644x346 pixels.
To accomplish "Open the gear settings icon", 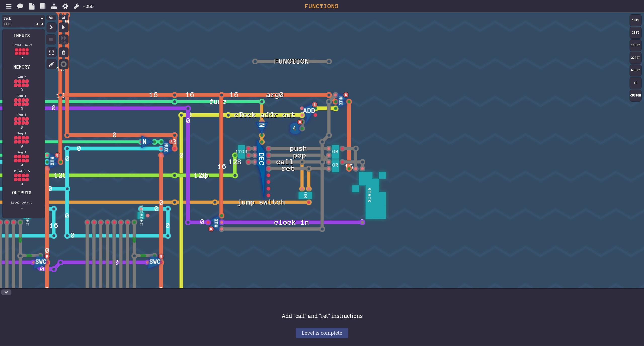I will click(65, 6).
